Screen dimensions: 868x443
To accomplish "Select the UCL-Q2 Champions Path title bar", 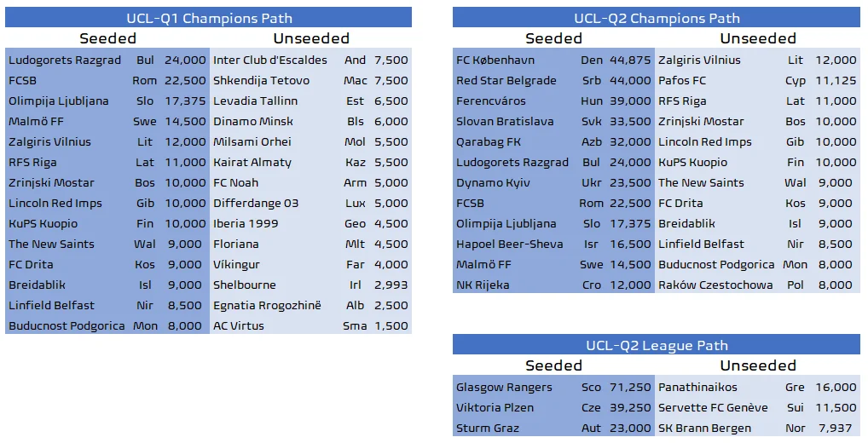I will point(656,18).
